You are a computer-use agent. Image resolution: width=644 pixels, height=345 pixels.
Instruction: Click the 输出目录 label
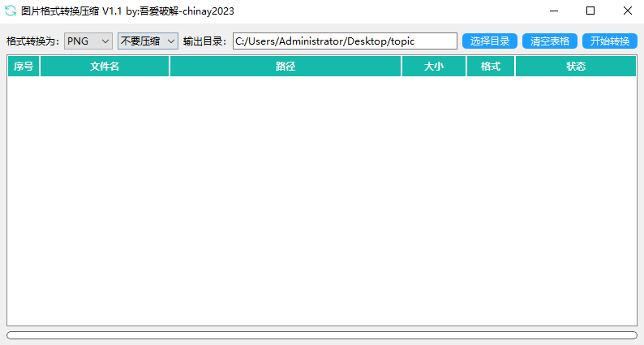coord(204,41)
